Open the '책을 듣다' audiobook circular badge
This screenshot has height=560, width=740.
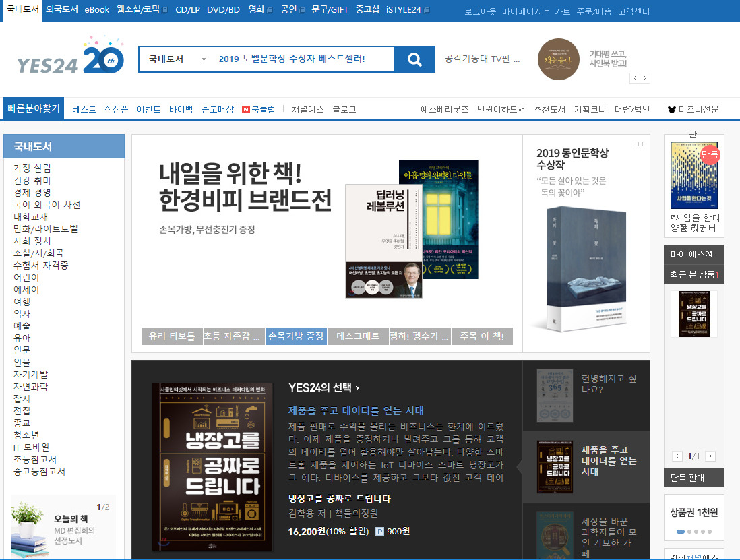pos(558,59)
